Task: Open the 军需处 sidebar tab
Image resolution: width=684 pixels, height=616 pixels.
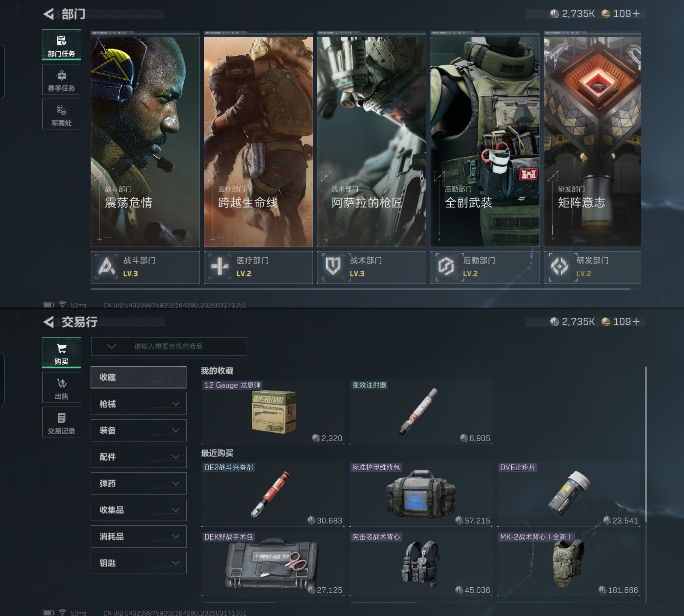Action: click(x=62, y=114)
